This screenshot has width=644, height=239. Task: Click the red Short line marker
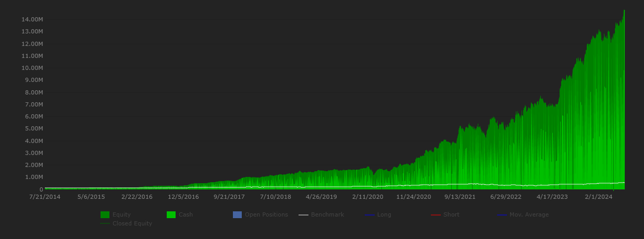(x=436, y=215)
